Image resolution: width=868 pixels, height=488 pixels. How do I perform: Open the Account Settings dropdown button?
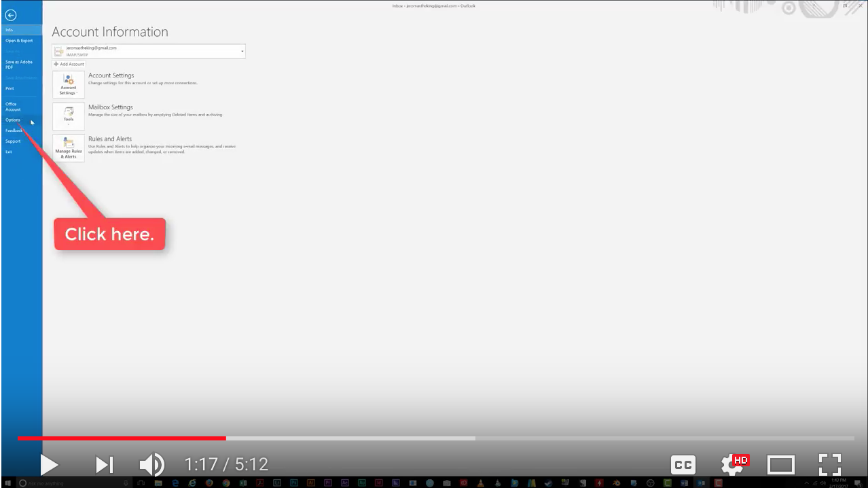(x=69, y=85)
